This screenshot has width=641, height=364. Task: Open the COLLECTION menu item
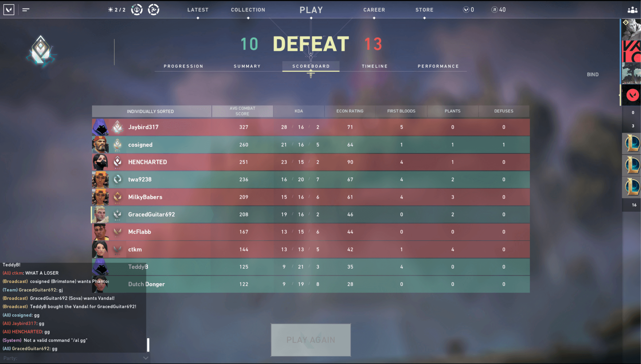point(248,10)
